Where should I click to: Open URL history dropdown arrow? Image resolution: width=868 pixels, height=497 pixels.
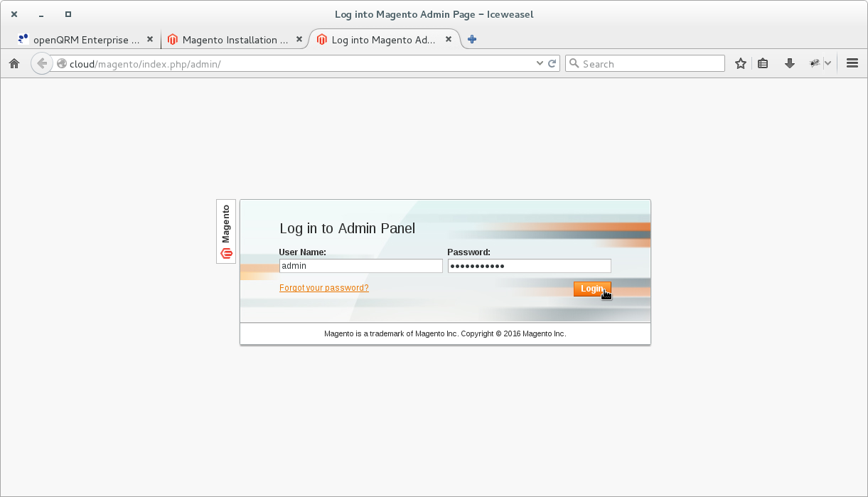coord(540,64)
